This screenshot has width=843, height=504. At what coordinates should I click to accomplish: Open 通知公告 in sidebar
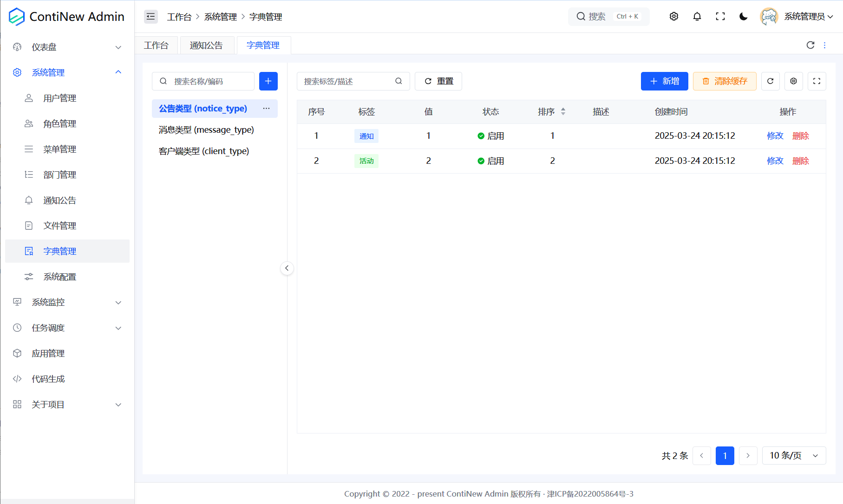pyautogui.click(x=67, y=200)
